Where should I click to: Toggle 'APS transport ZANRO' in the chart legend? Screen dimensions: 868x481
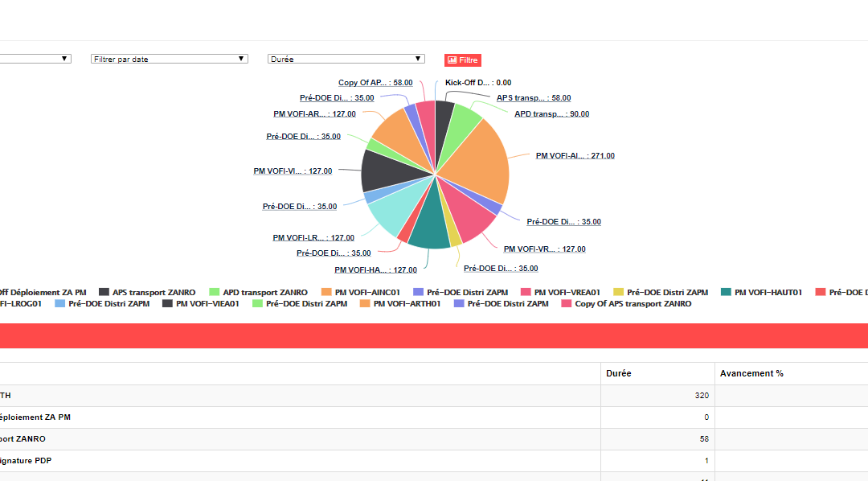pyautogui.click(x=147, y=292)
